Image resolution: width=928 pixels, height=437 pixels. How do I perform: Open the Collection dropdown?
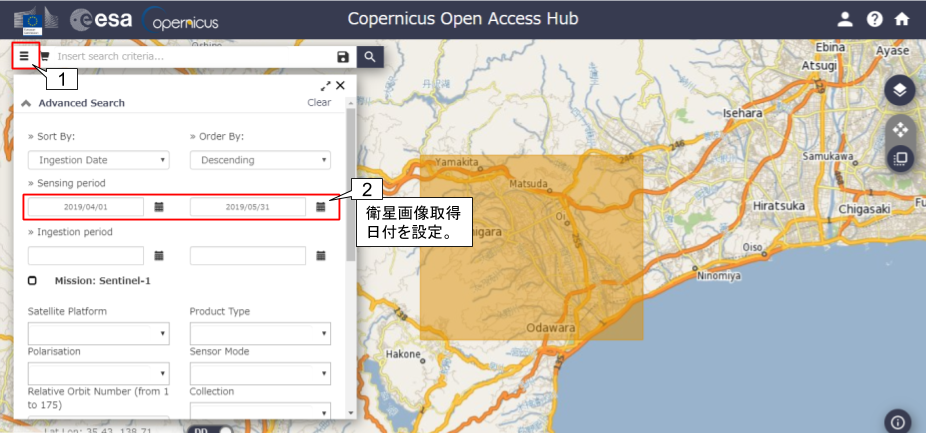click(260, 412)
